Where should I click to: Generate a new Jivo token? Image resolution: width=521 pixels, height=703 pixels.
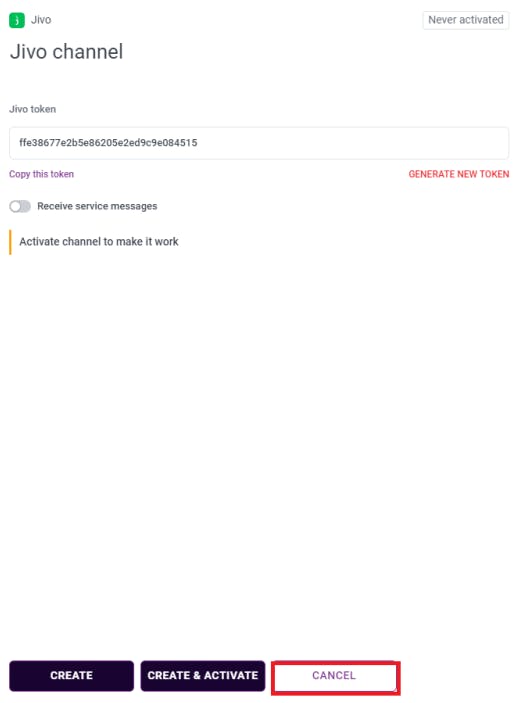point(459,174)
